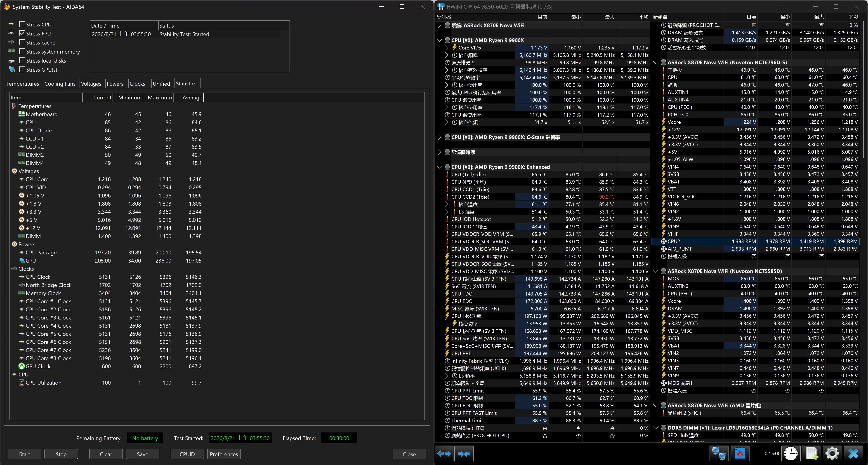Click the flame chip stress icon in HWiNFO
Screen dimensions: 868x465
[x=740, y=453]
